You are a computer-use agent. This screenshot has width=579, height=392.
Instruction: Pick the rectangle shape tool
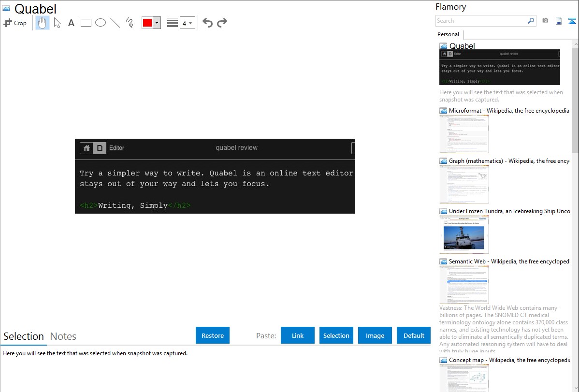click(x=86, y=23)
